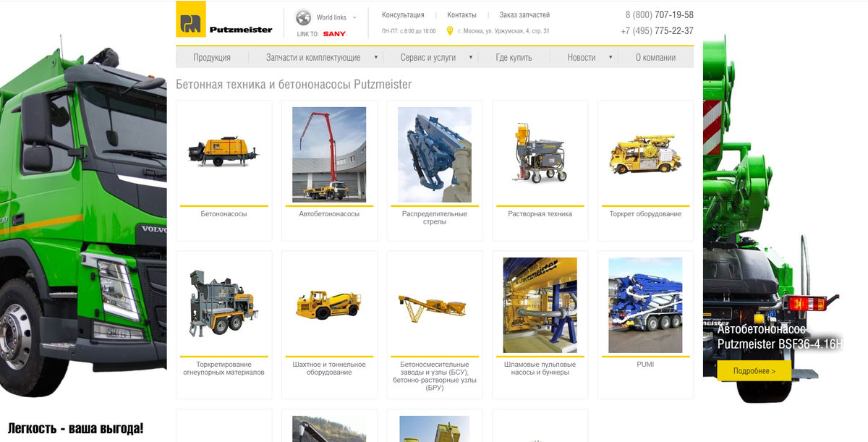Click Бетоносмесительные заводы и узлы caption

tap(435, 376)
